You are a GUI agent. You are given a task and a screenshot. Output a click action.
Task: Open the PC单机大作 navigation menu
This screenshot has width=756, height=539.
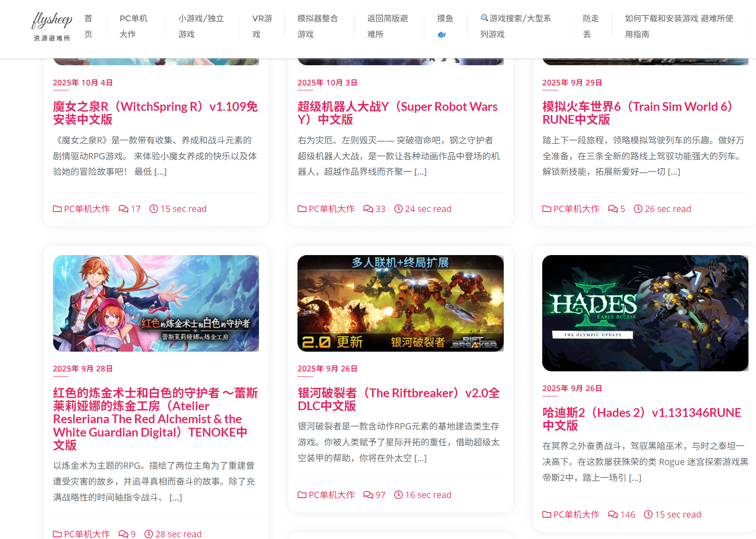133,26
